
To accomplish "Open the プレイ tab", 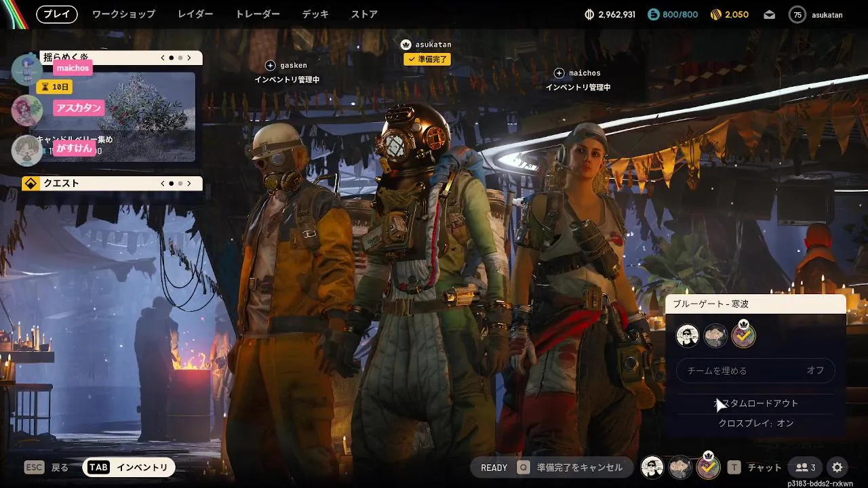I will (56, 14).
